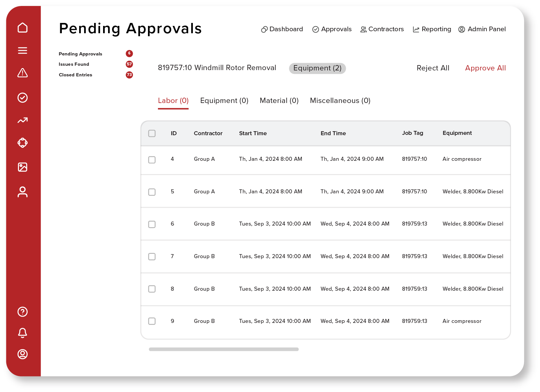
Task: Switch to the Miscellaneous (0) tab
Action: (x=340, y=101)
